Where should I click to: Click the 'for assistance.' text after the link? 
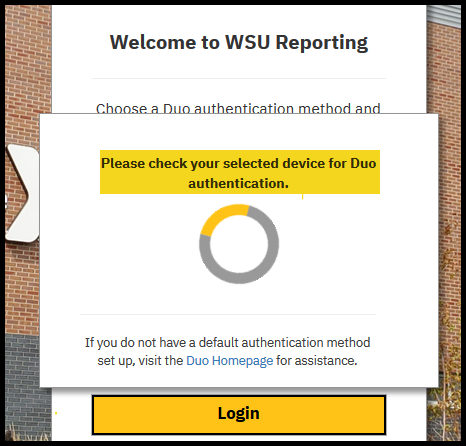[316, 361]
